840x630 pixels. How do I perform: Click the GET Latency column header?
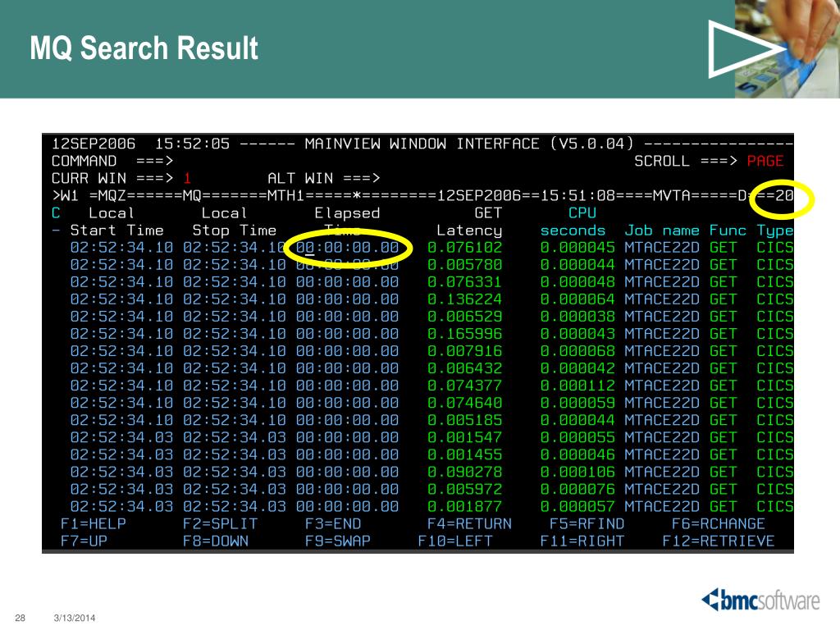pos(469,221)
